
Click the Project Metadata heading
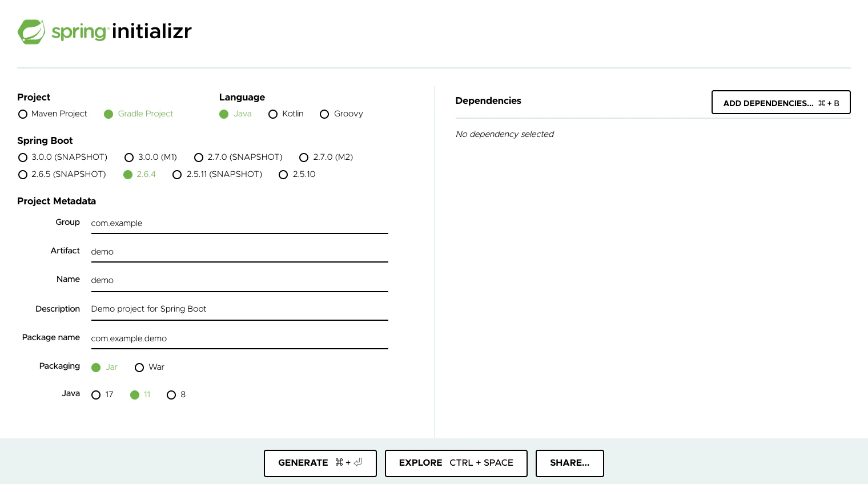(57, 201)
